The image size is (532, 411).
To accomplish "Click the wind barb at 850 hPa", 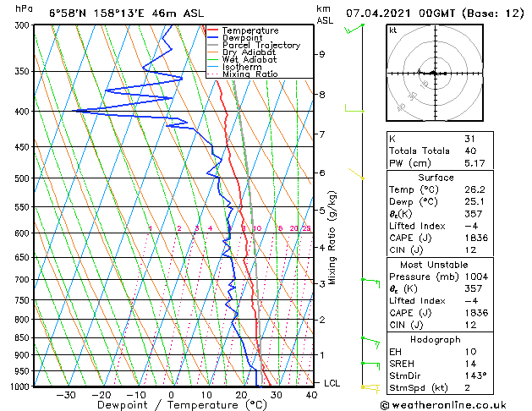I will click(x=370, y=342).
